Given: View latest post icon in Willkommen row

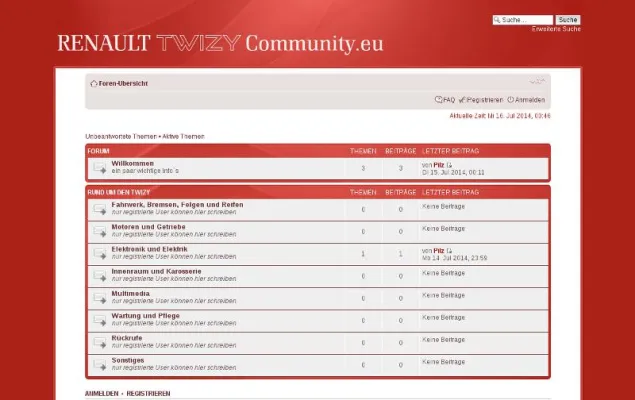Looking at the screenshot, I should (x=449, y=165).
